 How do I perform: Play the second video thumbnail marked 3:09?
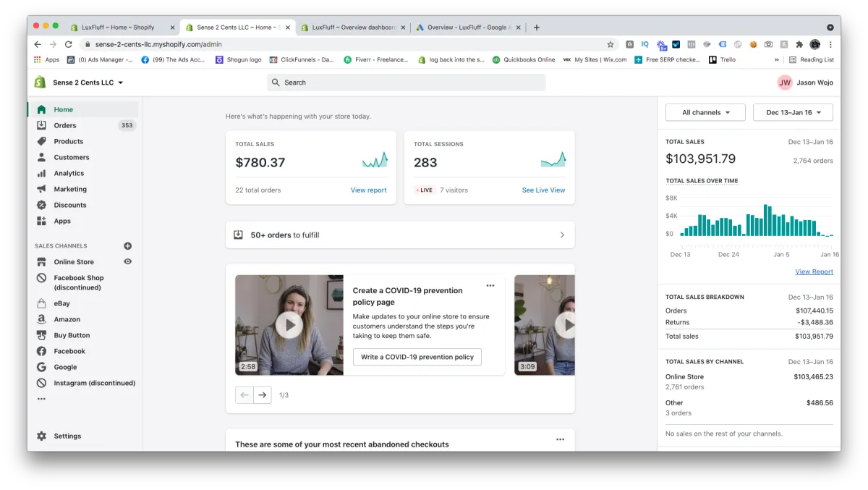(x=566, y=325)
